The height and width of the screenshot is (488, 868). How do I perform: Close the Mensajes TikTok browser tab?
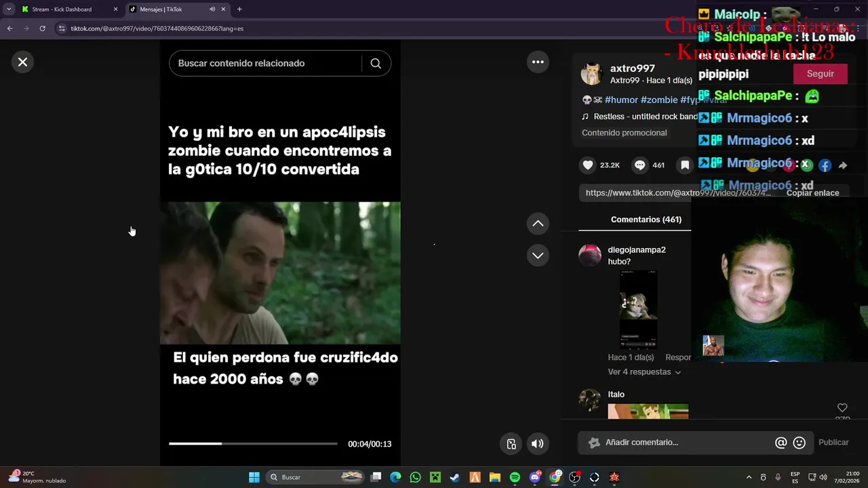223,9
